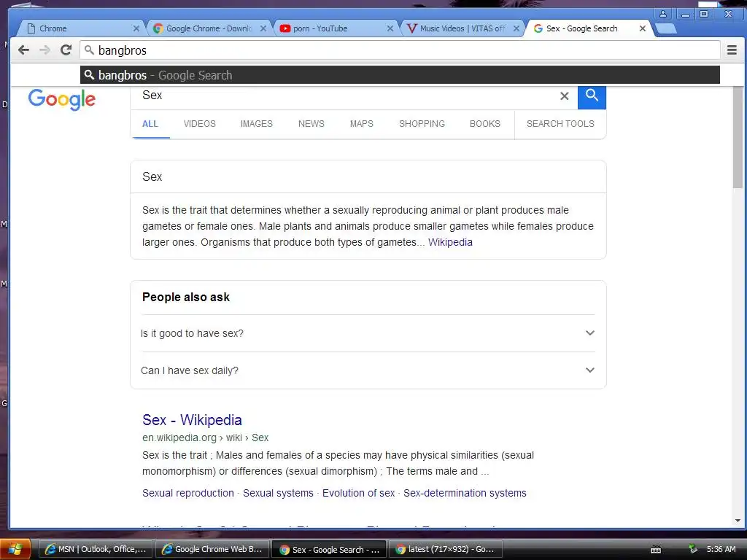Image resolution: width=747 pixels, height=560 pixels.
Task: Click the 'en.wikipedia.org › wiki › Sex' URL
Action: point(205,437)
